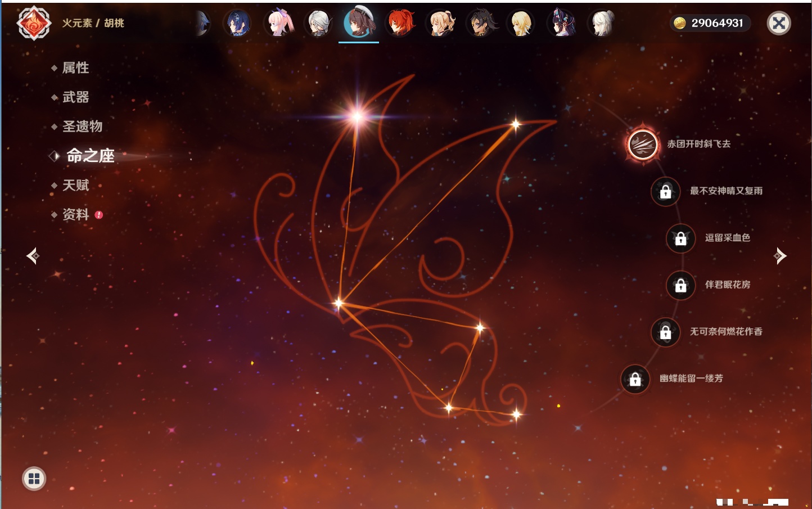Screen dimensions: 812x509
Task: Select the blond ponytail character avatar
Action: pos(441,23)
